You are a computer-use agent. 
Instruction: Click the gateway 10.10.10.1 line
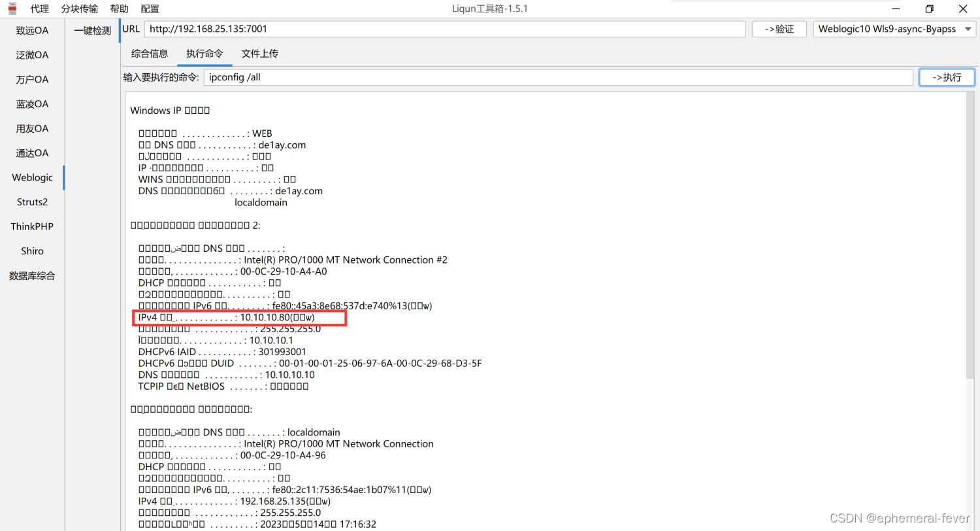point(216,340)
